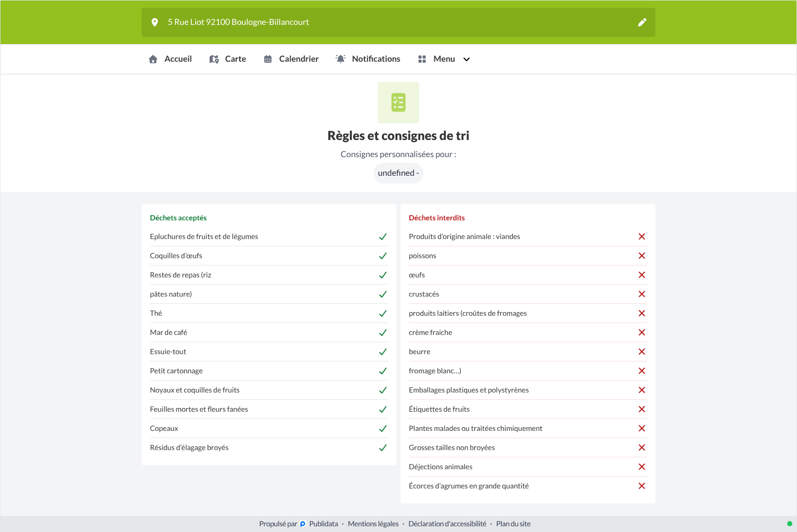Open the Déclaration d'accessibilité link

tap(447, 524)
